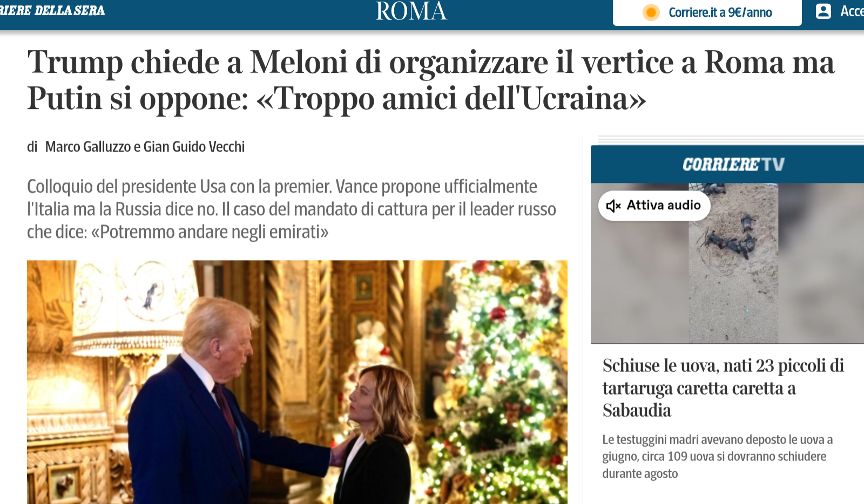Viewport: 864px width, 504px height.
Task: Click the user account profile icon
Action: (x=823, y=11)
